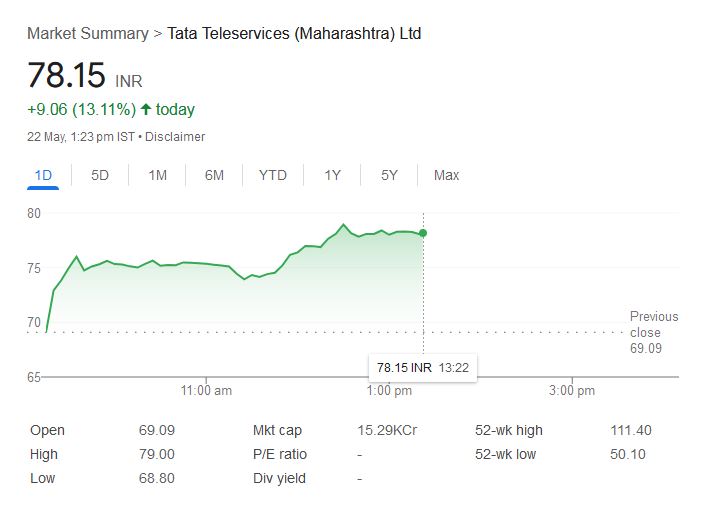Viewport: 718px width, 505px height.
Task: Switch to the 5D chart tab
Action: [x=100, y=175]
